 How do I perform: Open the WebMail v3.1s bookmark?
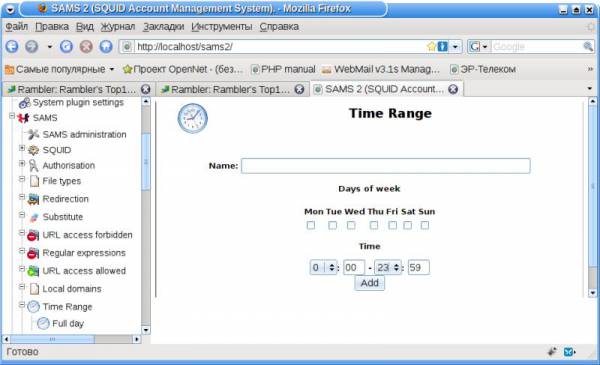click(x=381, y=69)
